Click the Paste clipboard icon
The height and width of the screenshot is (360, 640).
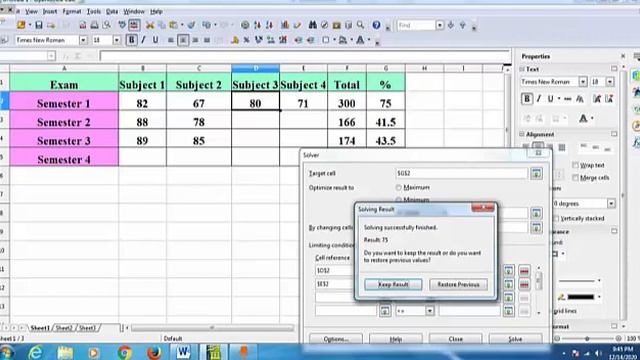click(x=173, y=25)
